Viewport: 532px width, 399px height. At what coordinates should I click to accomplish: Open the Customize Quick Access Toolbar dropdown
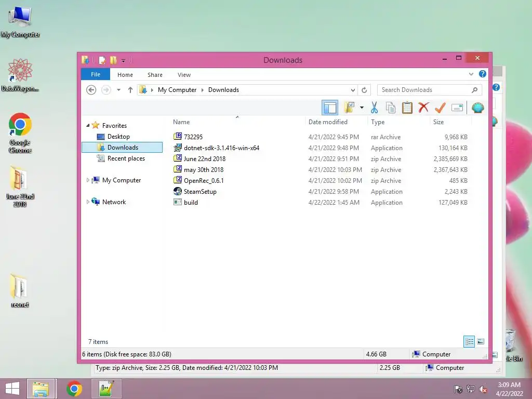coord(124,61)
